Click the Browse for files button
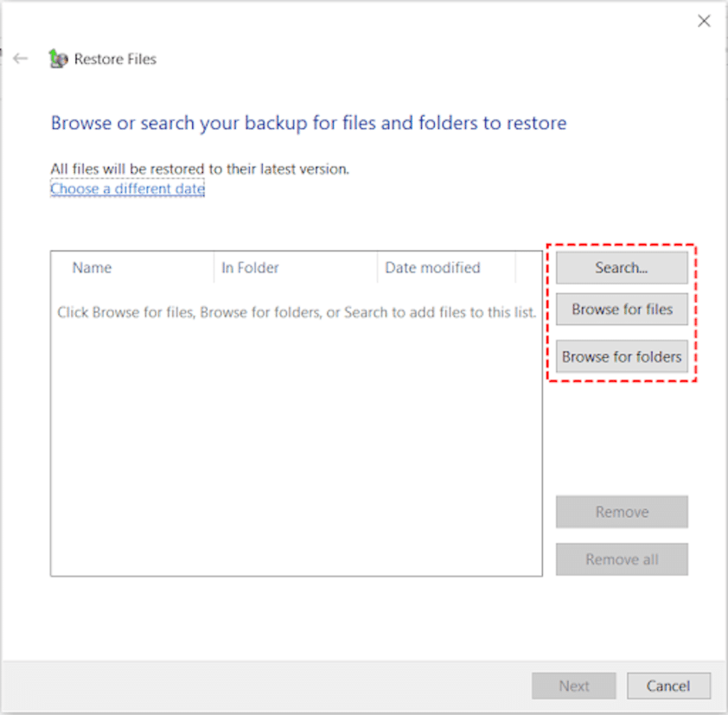 click(621, 310)
